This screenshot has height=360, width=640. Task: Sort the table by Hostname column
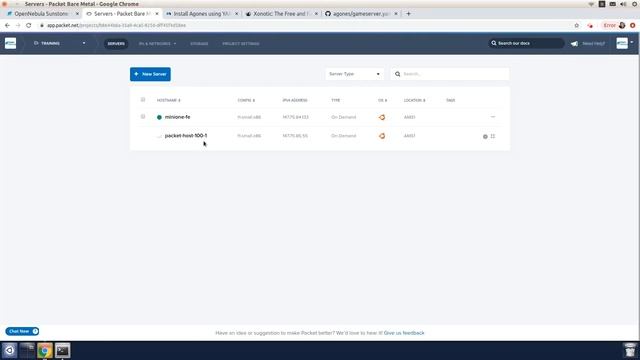pos(169,100)
